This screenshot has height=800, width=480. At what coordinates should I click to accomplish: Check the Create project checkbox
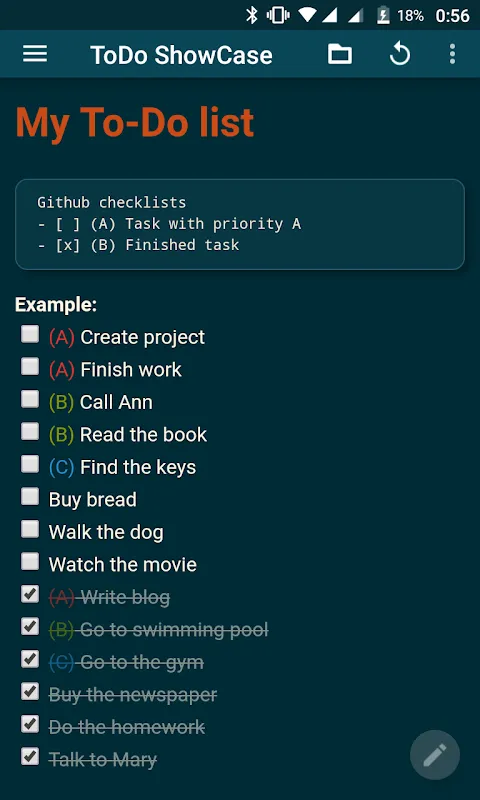click(30, 335)
